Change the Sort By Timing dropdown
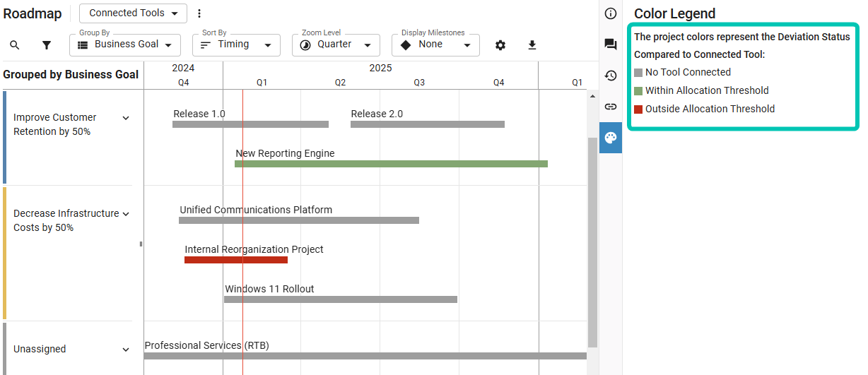Viewport: 868px width, 375px height. [x=236, y=44]
